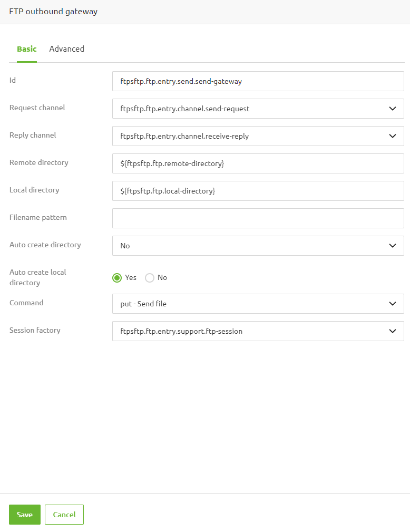
Task: Open the Reply channel dropdown
Action: coord(258,136)
